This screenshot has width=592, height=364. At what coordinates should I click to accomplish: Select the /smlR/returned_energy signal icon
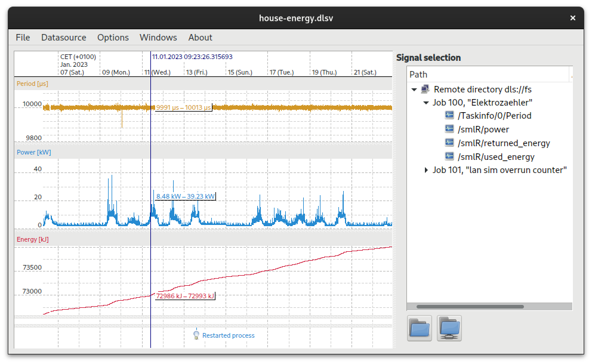point(449,143)
